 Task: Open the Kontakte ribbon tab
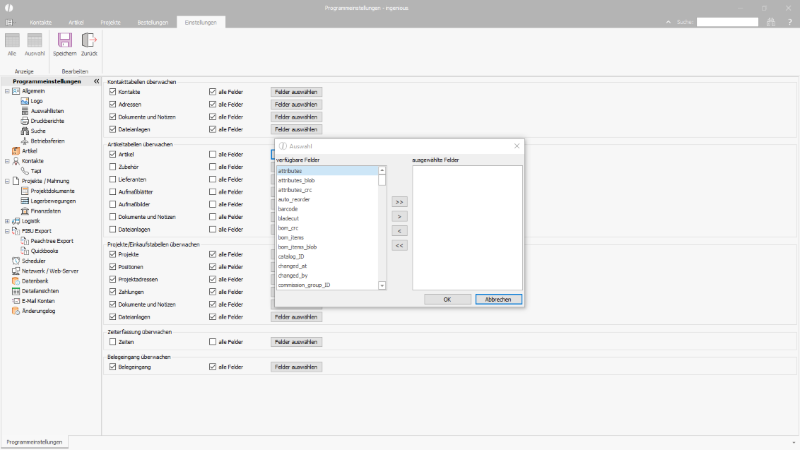click(x=41, y=22)
